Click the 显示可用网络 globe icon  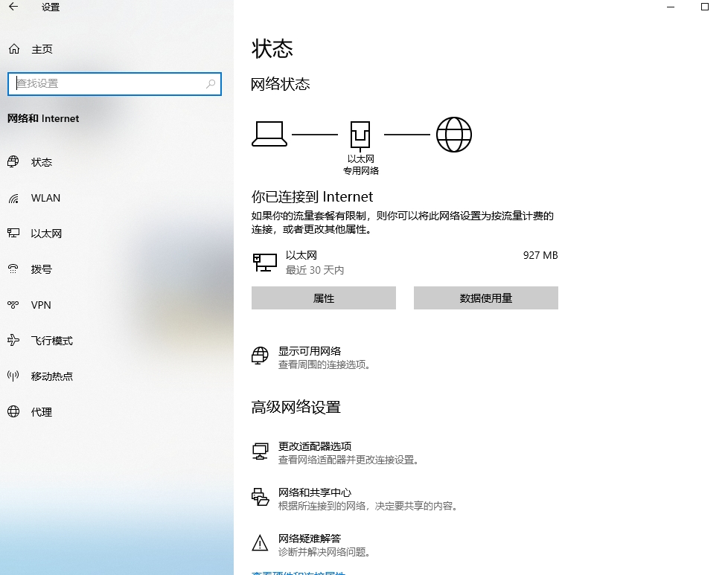(x=260, y=356)
